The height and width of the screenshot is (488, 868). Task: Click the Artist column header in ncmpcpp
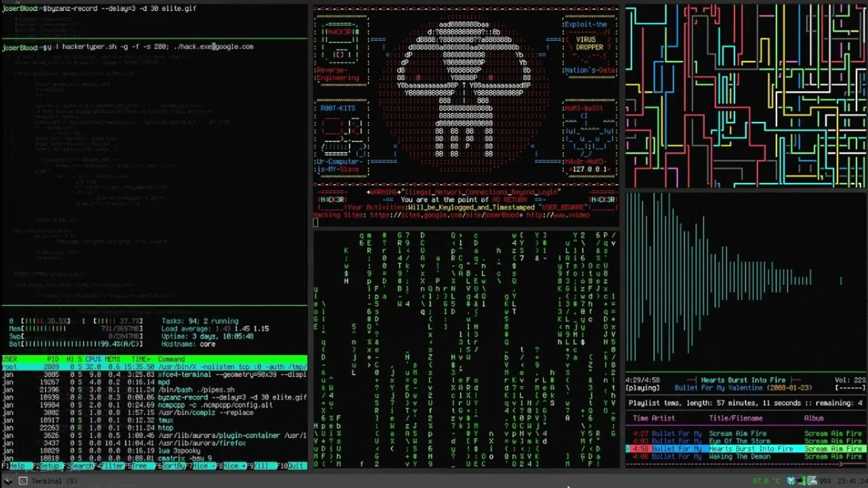tap(663, 418)
